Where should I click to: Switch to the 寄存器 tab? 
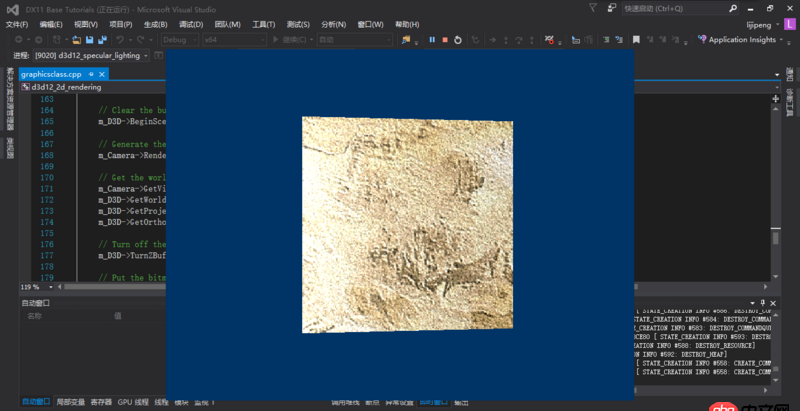101,402
